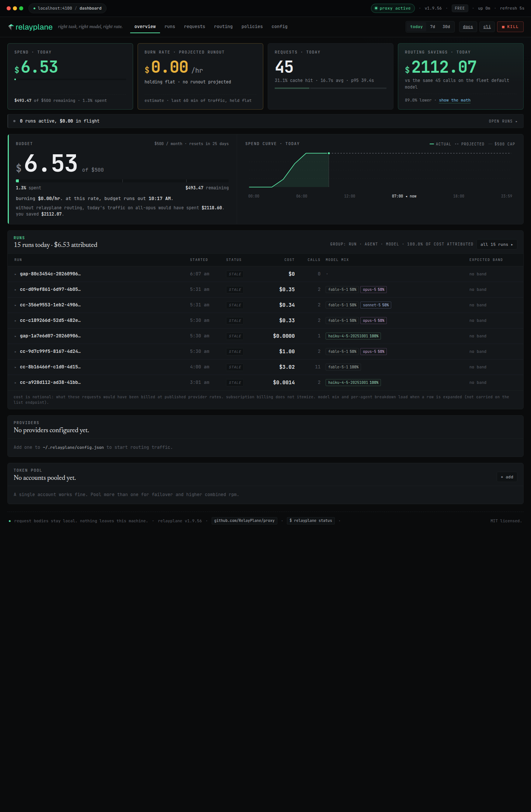The height and width of the screenshot is (812, 531).
Task: Click the v1.9.56 version label
Action: pos(433,8)
